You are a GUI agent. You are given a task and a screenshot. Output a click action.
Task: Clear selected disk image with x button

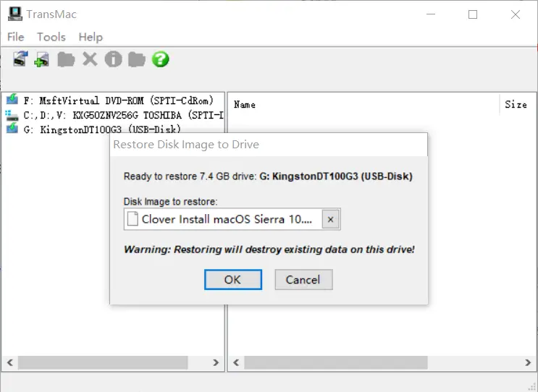pos(330,219)
